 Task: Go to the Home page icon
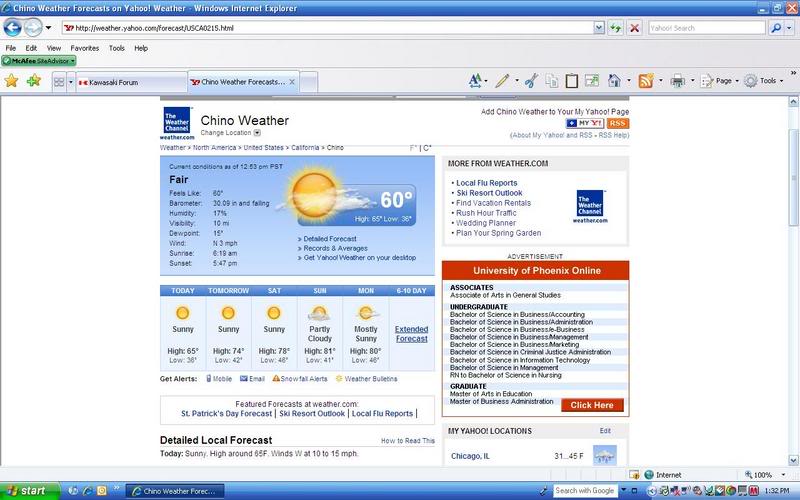click(x=614, y=81)
